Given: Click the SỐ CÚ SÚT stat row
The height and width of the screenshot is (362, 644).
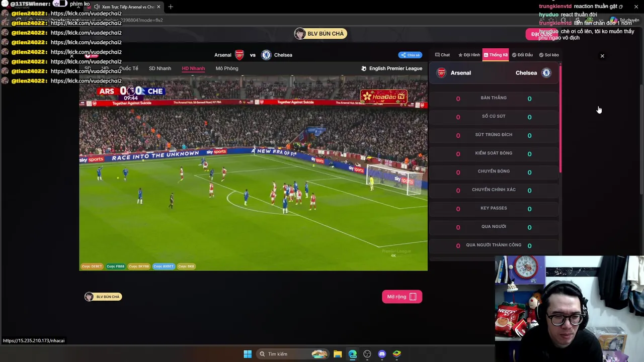Looking at the screenshot, I should coord(494,117).
